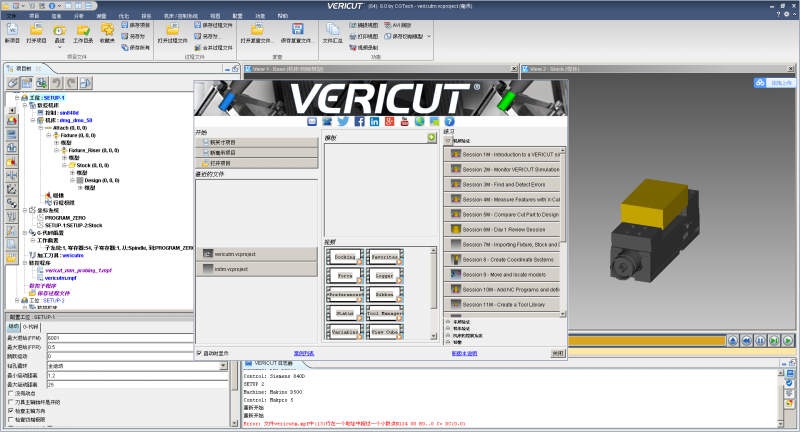Open the YouTube icon in welcome dialog
The height and width of the screenshot is (432, 800).
click(405, 122)
